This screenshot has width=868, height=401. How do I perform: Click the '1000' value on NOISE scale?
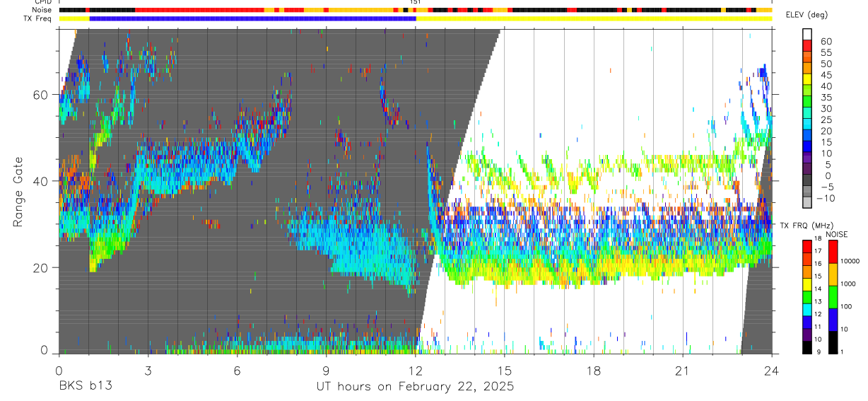pyautogui.click(x=850, y=284)
